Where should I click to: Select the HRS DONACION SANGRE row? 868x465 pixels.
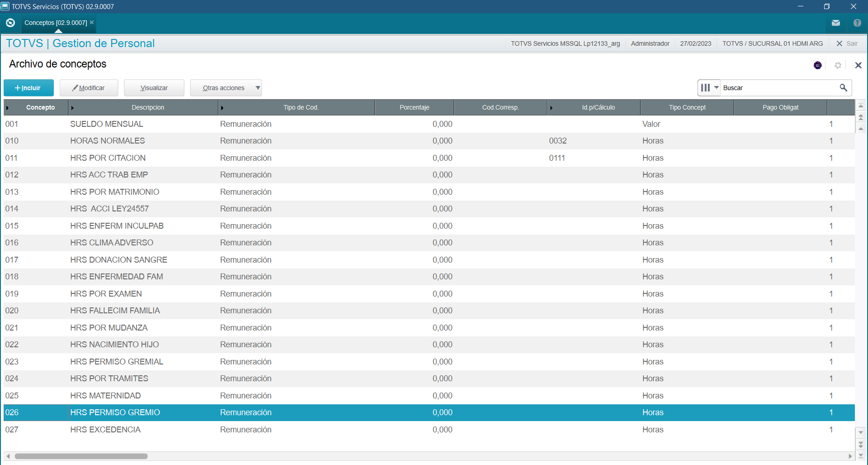pyautogui.click(x=429, y=260)
